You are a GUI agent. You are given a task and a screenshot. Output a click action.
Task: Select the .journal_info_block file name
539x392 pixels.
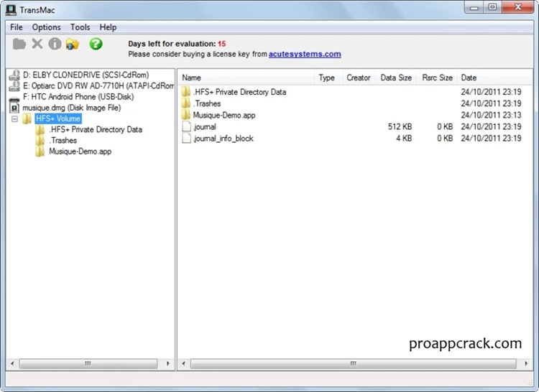click(224, 139)
